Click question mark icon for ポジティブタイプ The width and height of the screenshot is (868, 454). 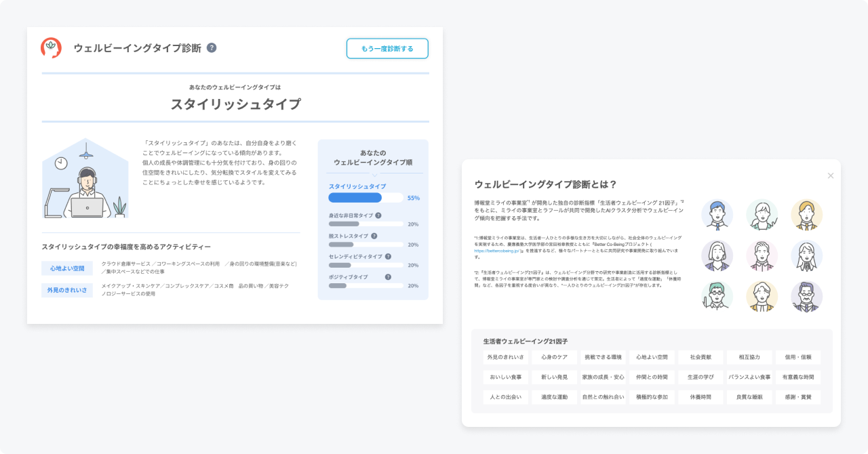[387, 277]
